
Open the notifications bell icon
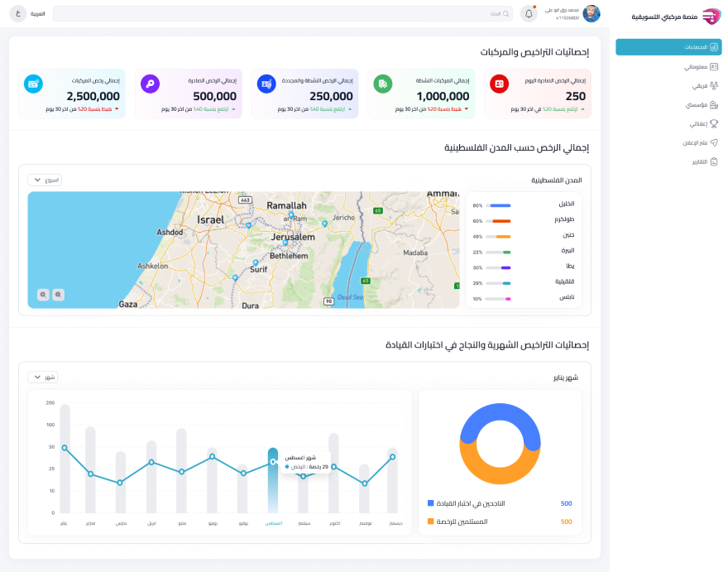tap(529, 14)
